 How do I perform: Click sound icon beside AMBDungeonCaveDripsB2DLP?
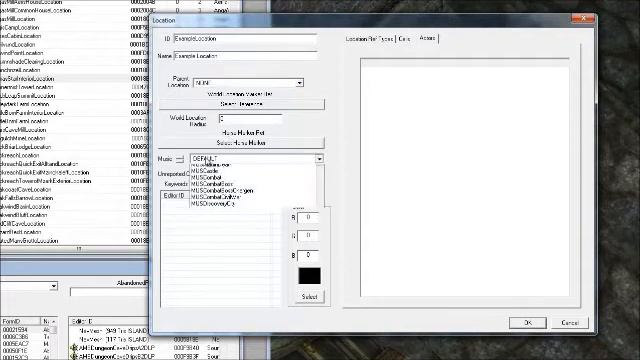point(74,356)
